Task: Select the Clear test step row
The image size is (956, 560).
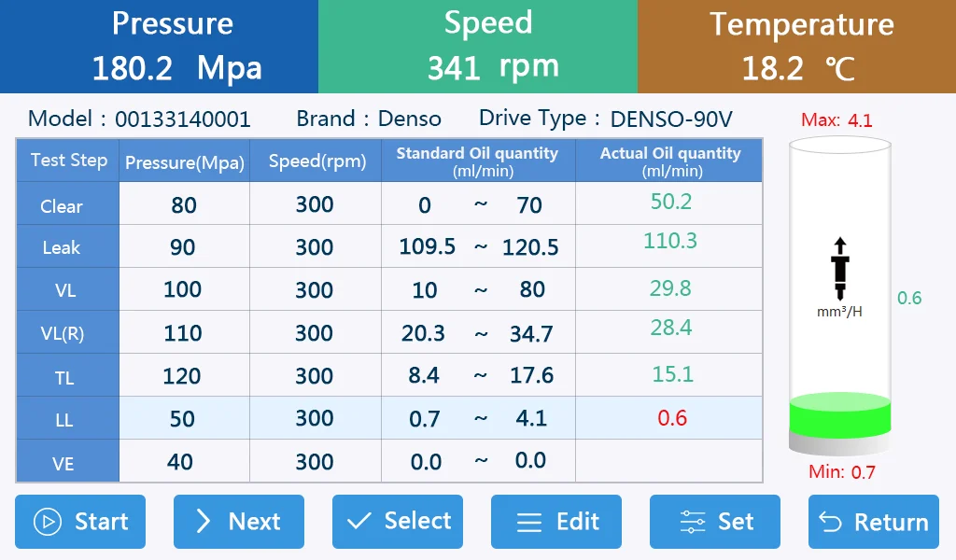Action: point(389,204)
